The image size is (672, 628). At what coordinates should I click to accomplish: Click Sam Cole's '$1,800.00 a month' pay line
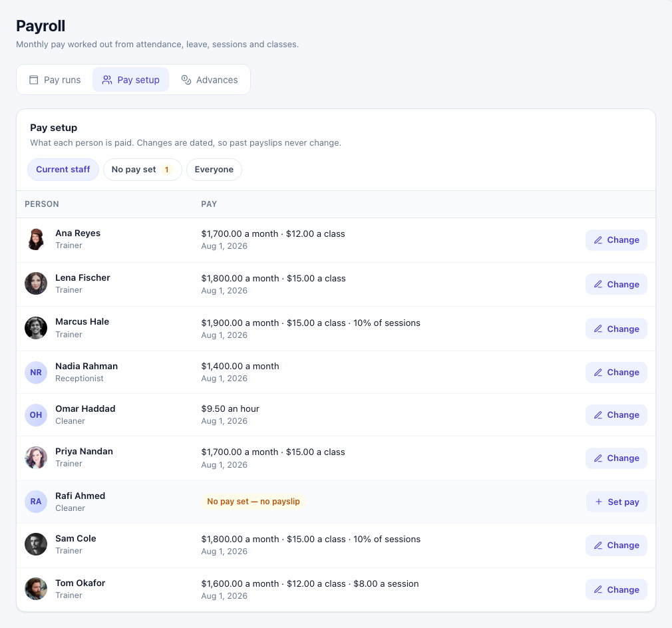[x=240, y=540]
